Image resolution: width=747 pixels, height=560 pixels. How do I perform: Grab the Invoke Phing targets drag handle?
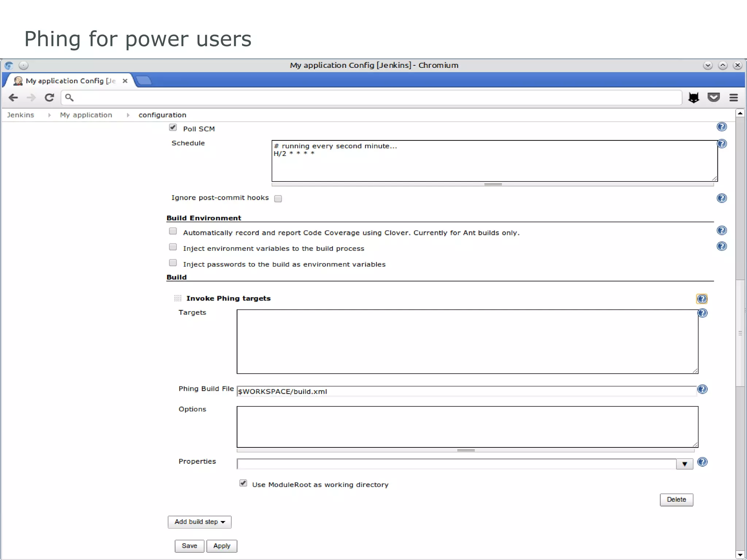[x=178, y=298]
